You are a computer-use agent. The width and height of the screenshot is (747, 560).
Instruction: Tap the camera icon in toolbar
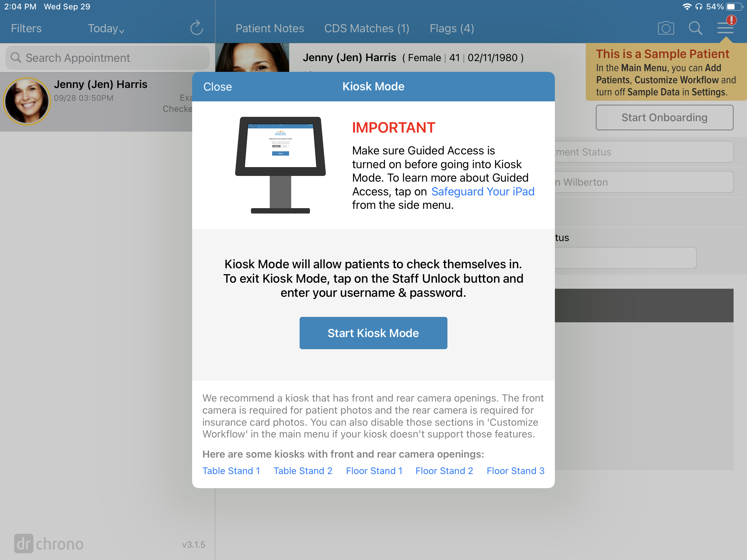point(665,28)
